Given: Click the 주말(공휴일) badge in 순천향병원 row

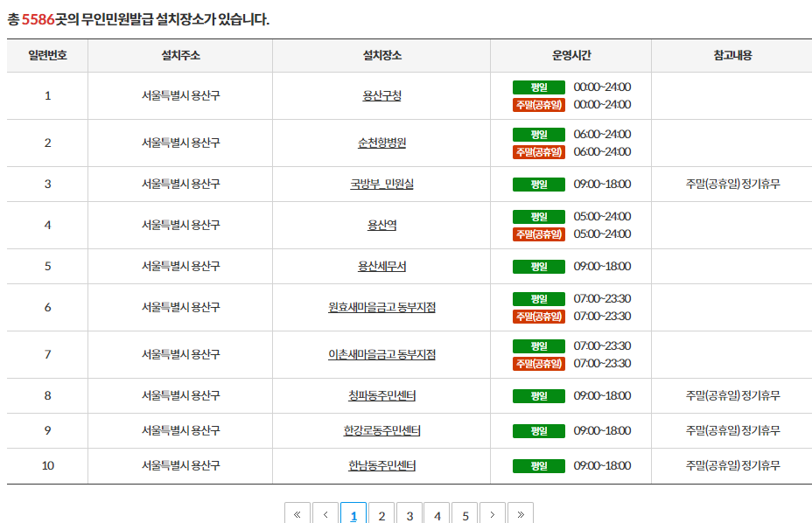Looking at the screenshot, I should 539,152.
